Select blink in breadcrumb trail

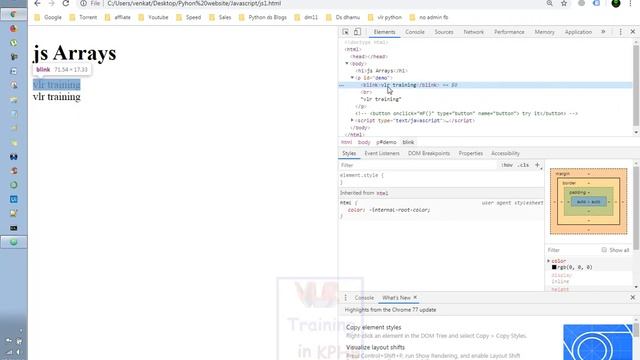(408, 142)
